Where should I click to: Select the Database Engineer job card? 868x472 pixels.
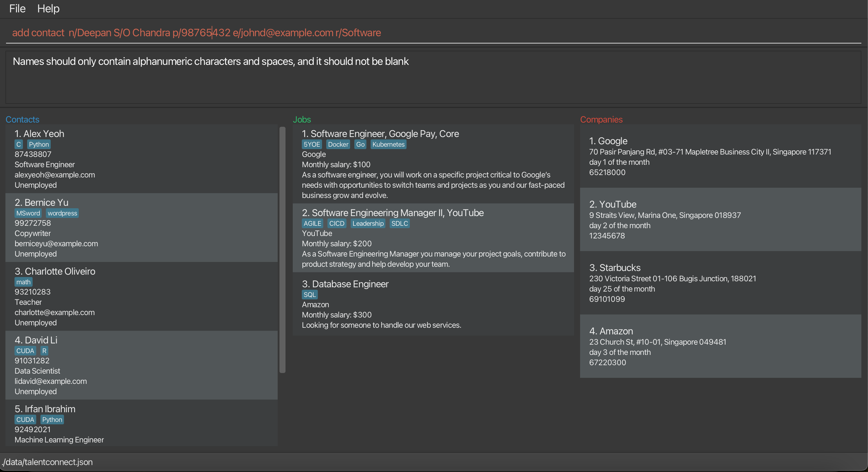[x=433, y=304]
